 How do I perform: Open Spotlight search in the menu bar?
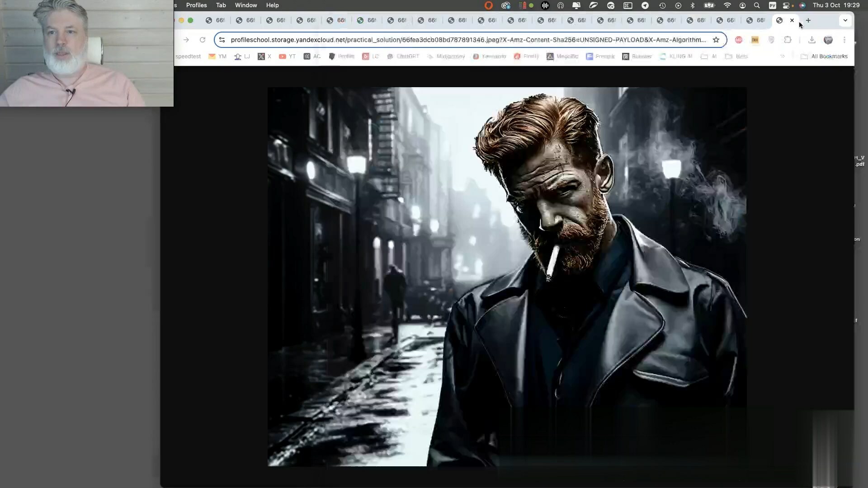[x=757, y=5]
